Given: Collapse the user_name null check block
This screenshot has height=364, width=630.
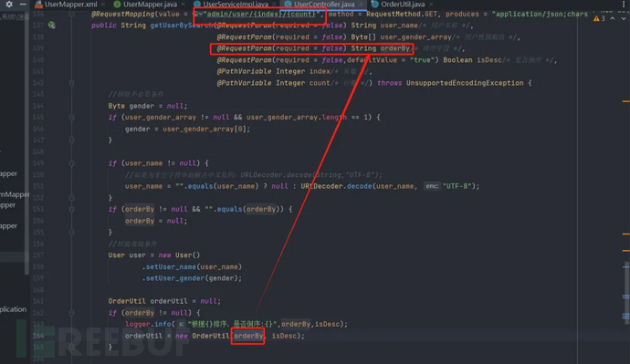Looking at the screenshot, I should click(71, 163).
